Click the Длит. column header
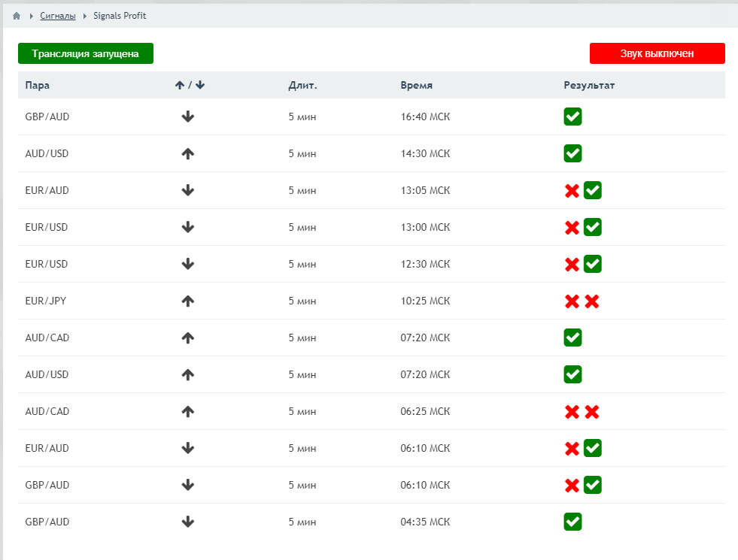 point(302,85)
